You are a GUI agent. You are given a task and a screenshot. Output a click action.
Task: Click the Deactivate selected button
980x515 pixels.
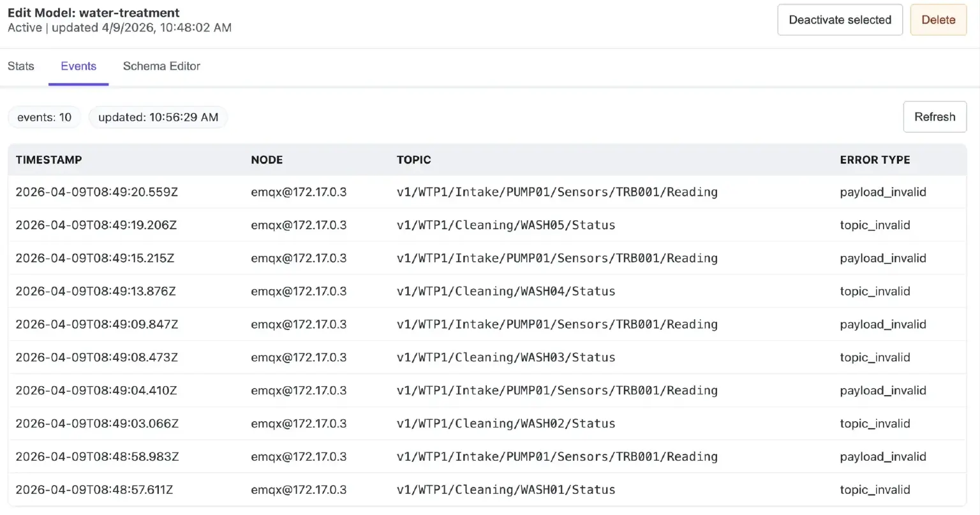pos(840,20)
